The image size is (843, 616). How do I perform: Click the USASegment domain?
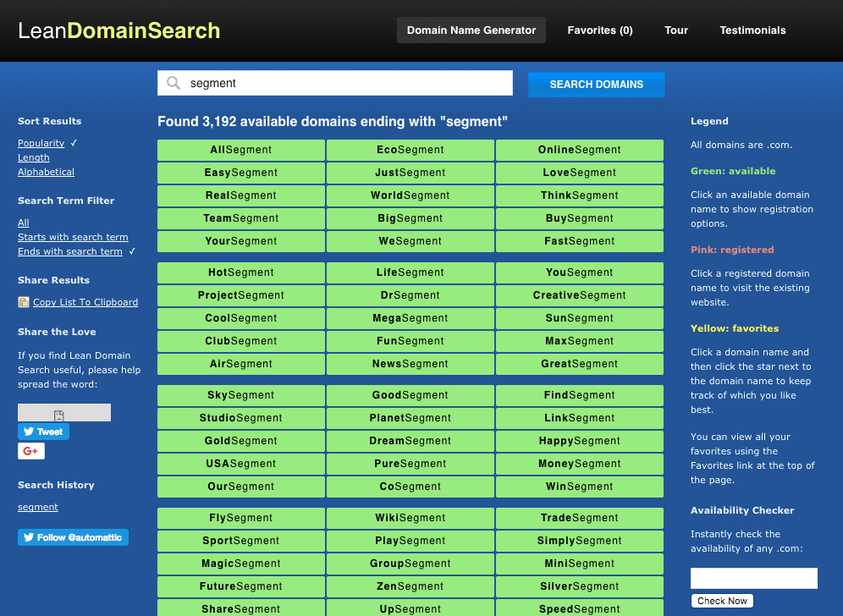[x=241, y=464]
